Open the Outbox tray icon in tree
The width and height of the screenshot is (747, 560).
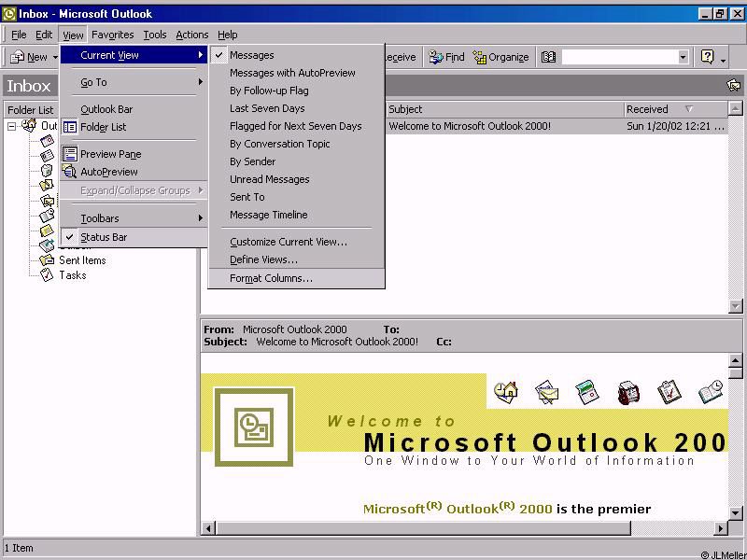coord(47,245)
